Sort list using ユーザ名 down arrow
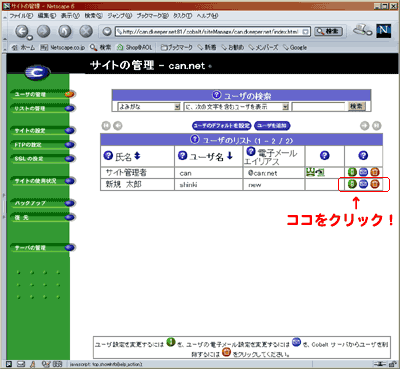Viewport: 400px width, 369px height. tap(230, 156)
